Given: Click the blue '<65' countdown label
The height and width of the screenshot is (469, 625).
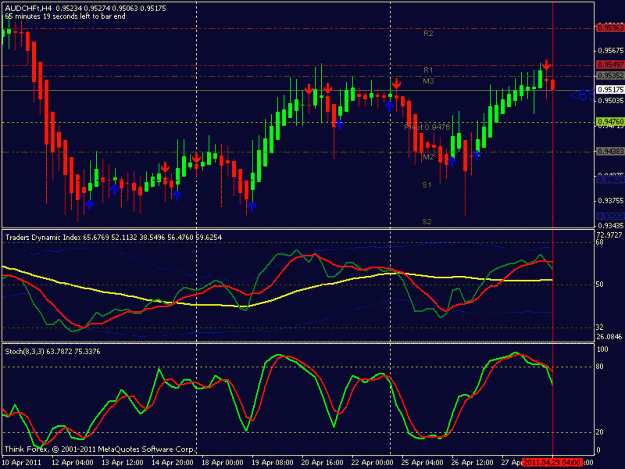Looking at the screenshot, I should tap(582, 95).
